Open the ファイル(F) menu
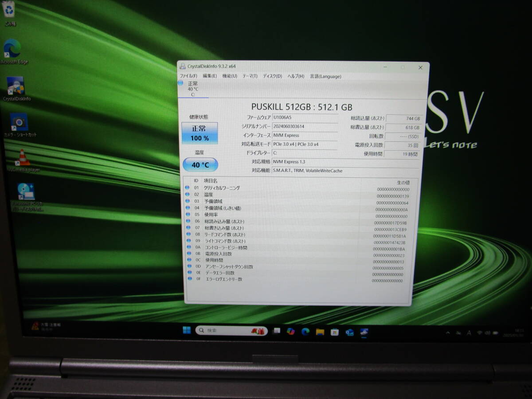 coord(188,76)
